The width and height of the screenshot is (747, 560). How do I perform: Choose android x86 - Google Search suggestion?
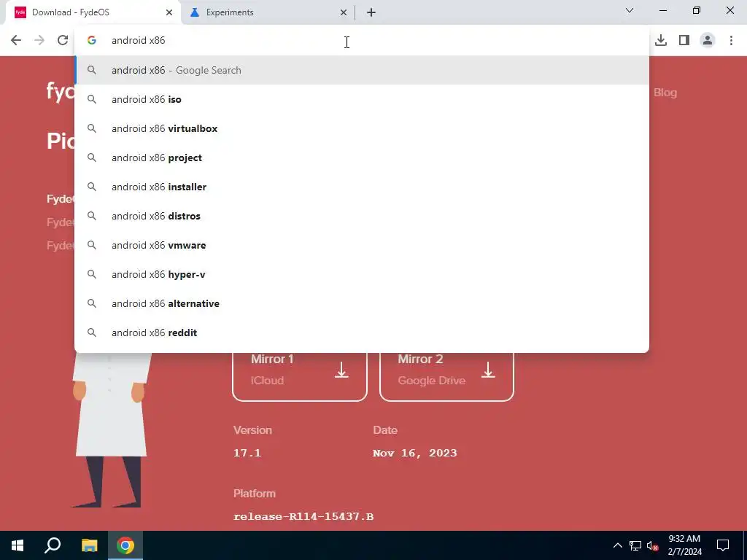(362, 70)
